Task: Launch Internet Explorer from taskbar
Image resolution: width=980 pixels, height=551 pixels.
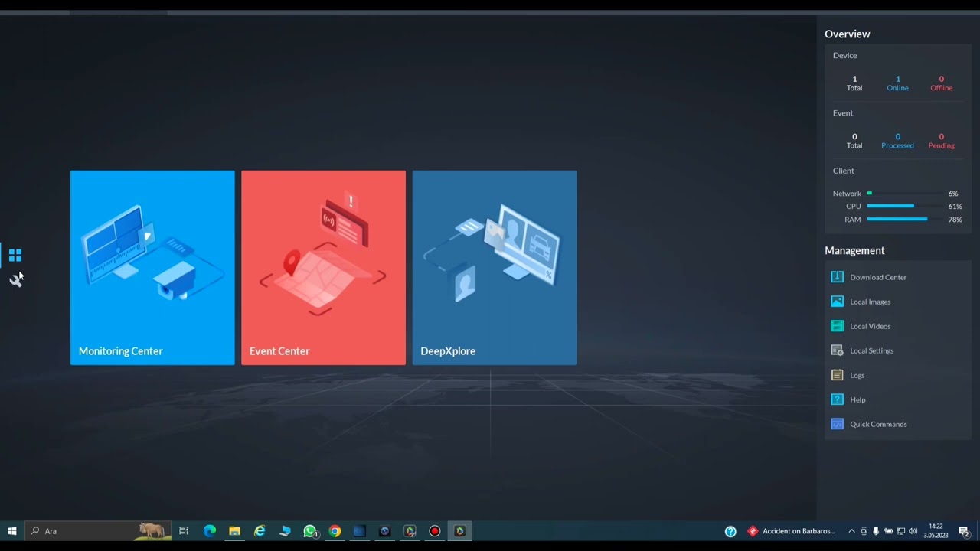Action: [260, 531]
